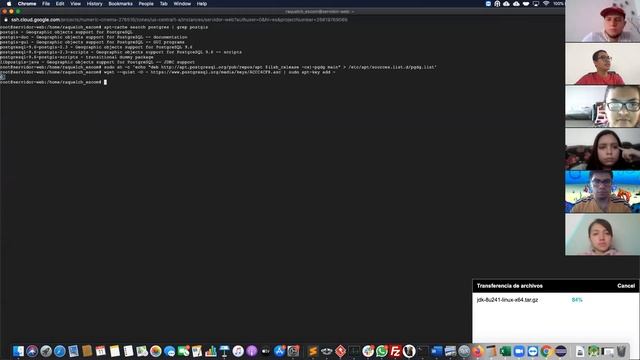
Task: Open the Chrome application menu
Action: pos(27,4)
